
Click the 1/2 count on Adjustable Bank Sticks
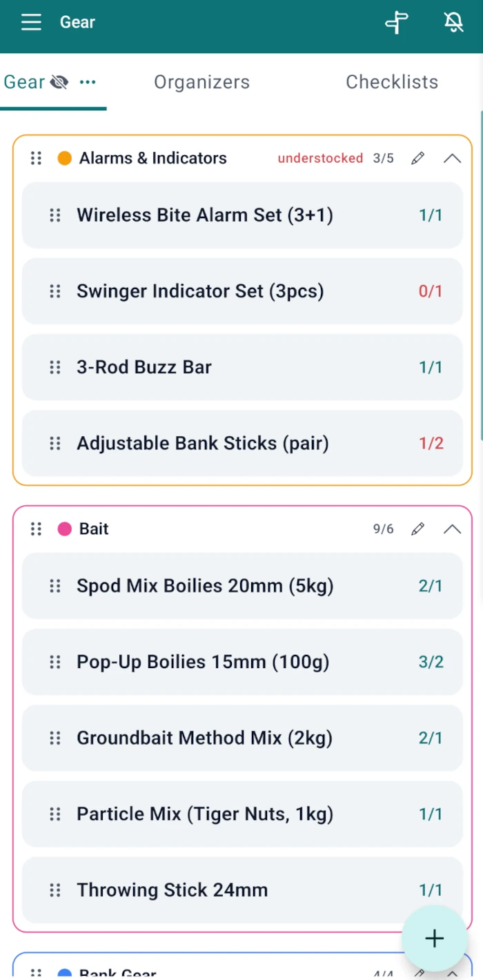pos(431,443)
